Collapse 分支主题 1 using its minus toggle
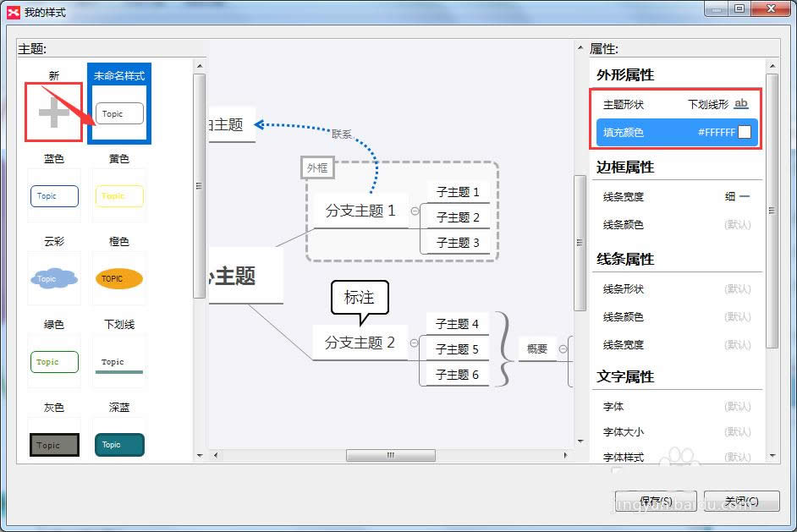Image resolution: width=797 pixels, height=532 pixels. (x=414, y=211)
